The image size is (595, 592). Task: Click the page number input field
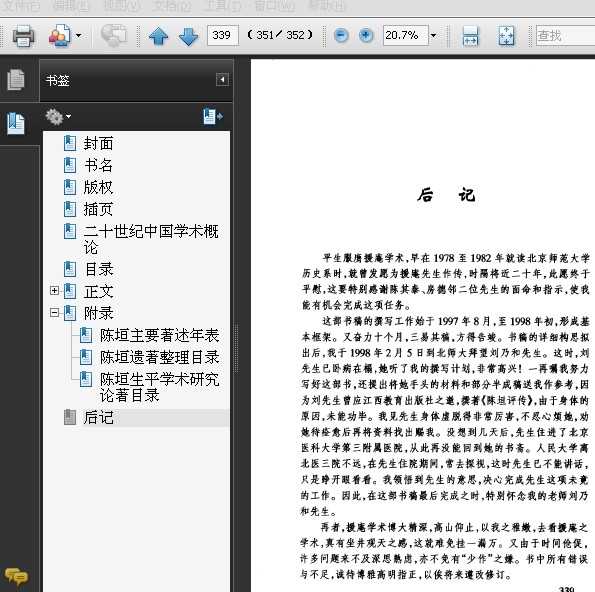pyautogui.click(x=223, y=36)
